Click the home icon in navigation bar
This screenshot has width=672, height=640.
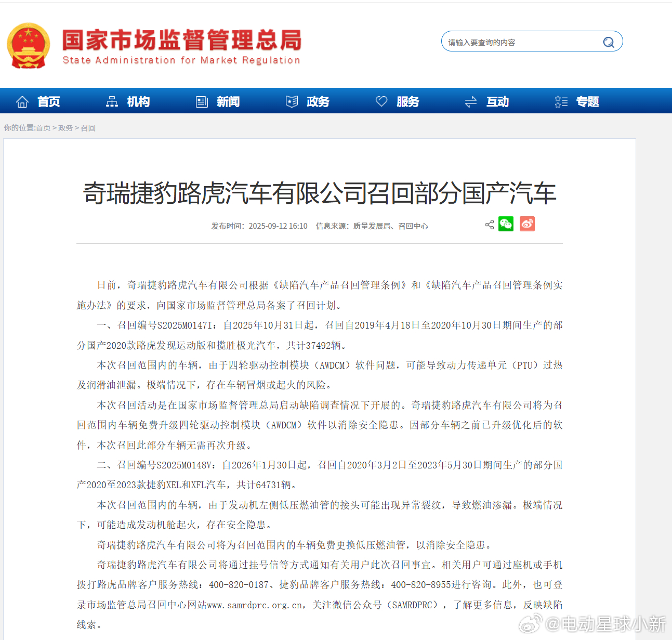[x=22, y=102]
